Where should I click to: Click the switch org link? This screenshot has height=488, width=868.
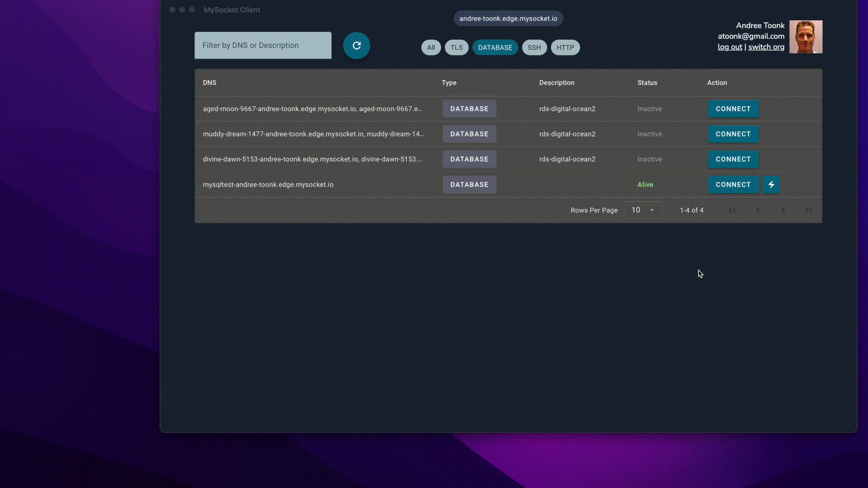766,47
